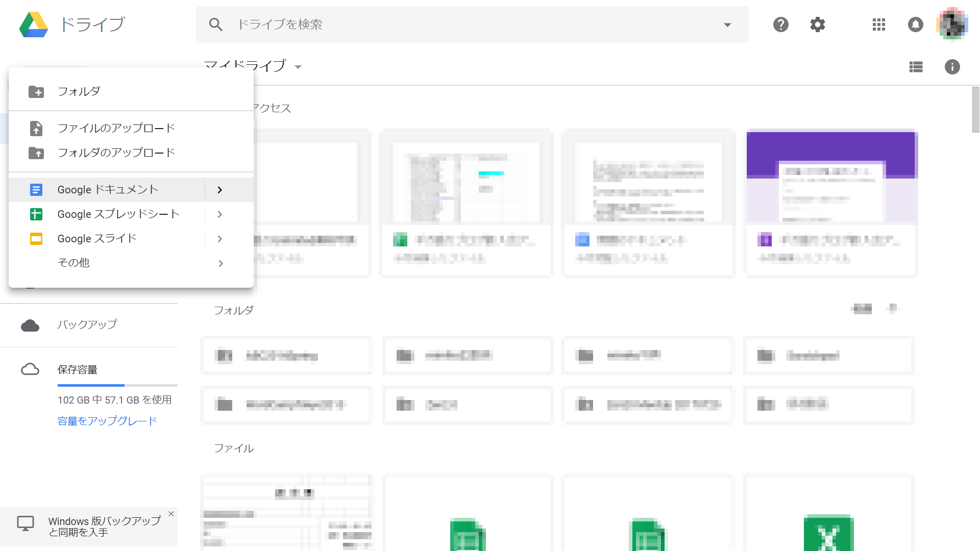Click the search magnifier icon

(x=216, y=24)
